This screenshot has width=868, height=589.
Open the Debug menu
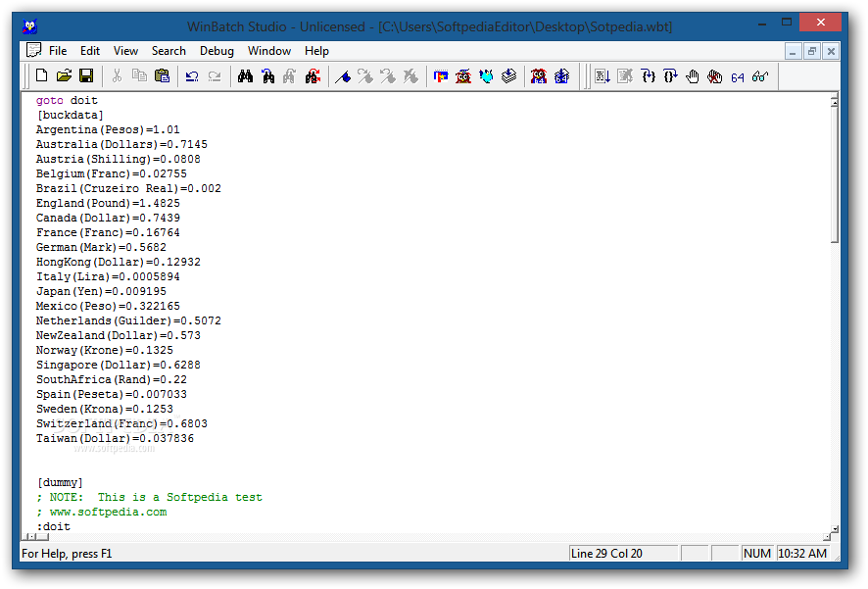[217, 51]
